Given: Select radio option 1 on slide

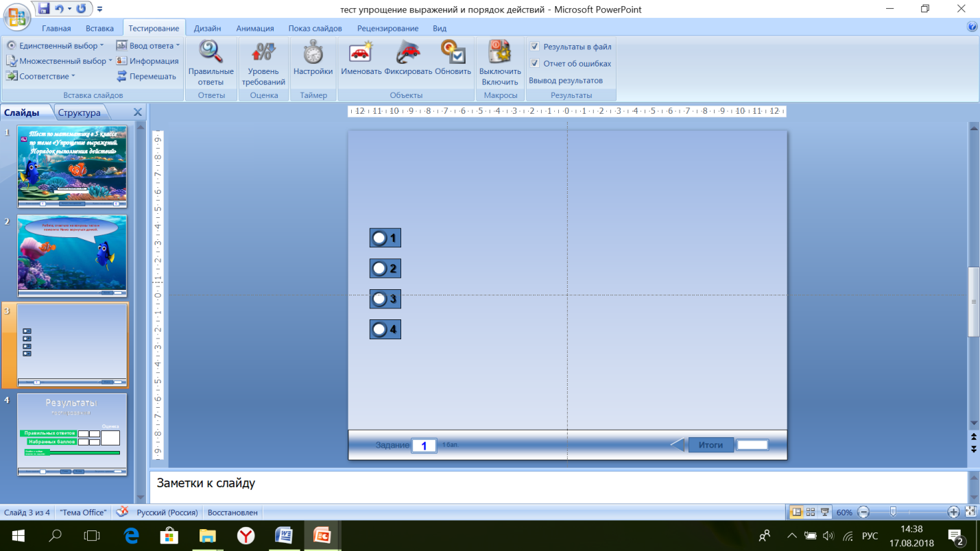Looking at the screenshot, I should point(379,238).
